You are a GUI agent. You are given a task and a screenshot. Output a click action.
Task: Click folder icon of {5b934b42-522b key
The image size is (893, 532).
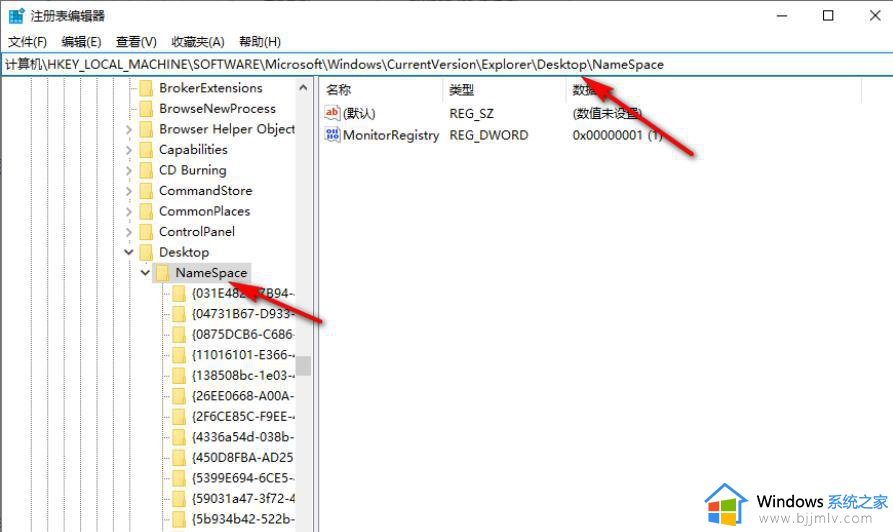179,519
